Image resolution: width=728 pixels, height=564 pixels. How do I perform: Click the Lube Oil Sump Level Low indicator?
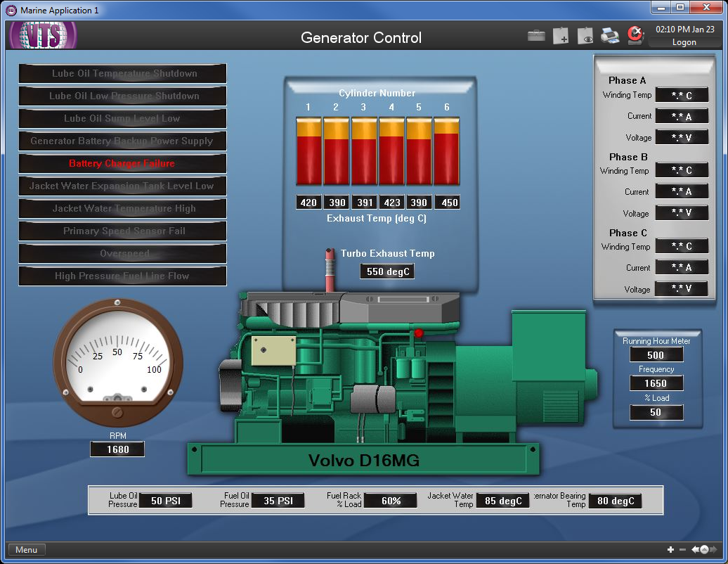point(122,118)
